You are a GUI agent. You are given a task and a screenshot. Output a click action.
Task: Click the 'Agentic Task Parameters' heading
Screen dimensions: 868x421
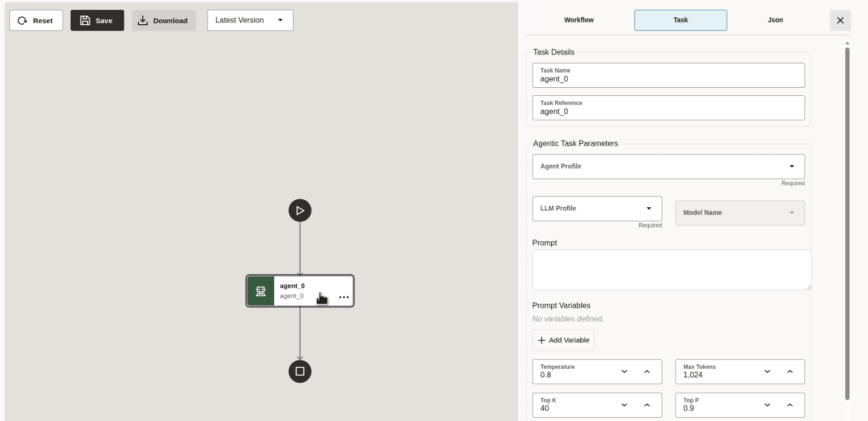coord(575,143)
